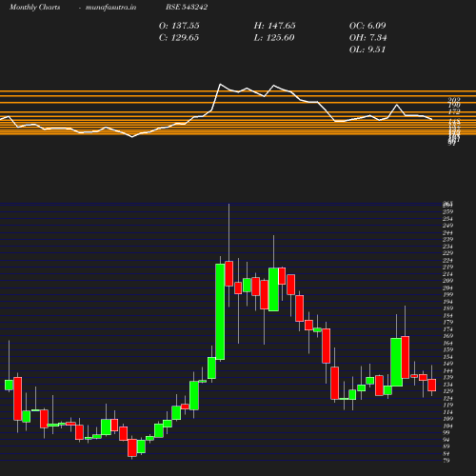Click the '164' label on the candlestick price axis

pyautogui.click(x=448, y=343)
